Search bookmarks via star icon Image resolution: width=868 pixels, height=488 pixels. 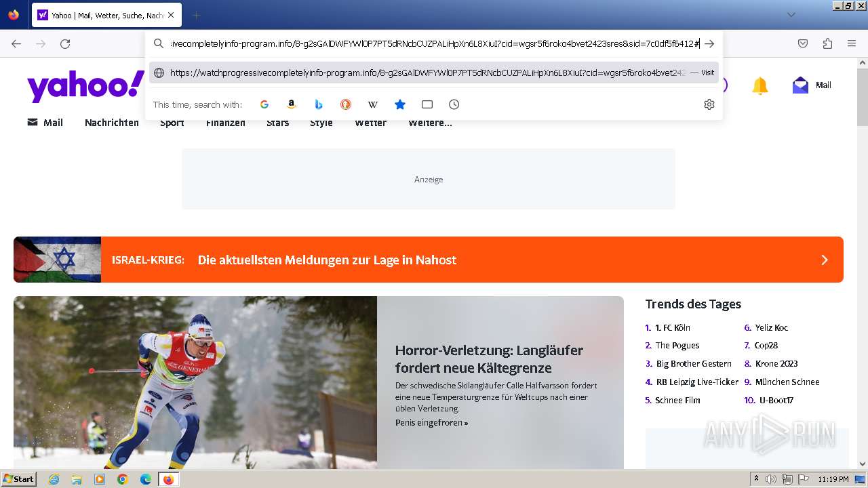click(400, 104)
